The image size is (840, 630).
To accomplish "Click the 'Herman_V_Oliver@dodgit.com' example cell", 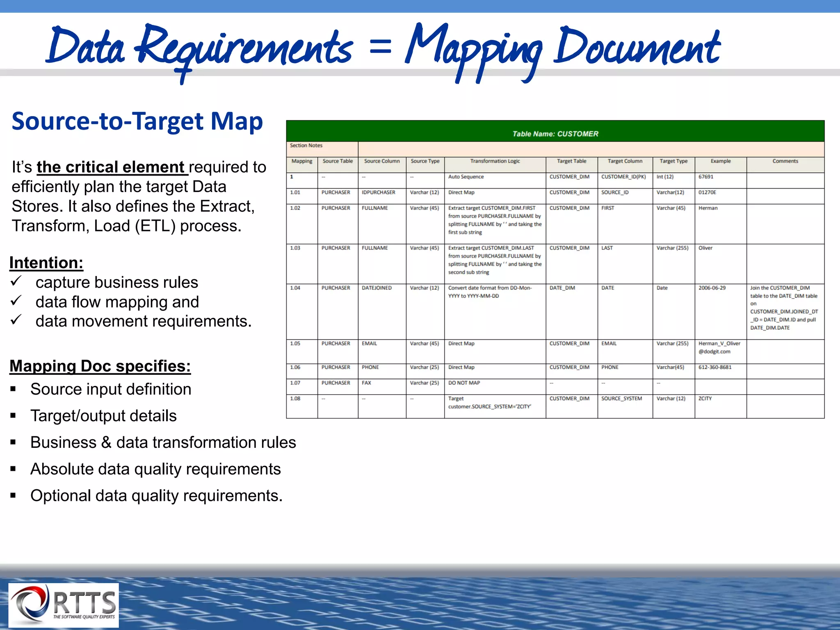I will click(x=720, y=352).
